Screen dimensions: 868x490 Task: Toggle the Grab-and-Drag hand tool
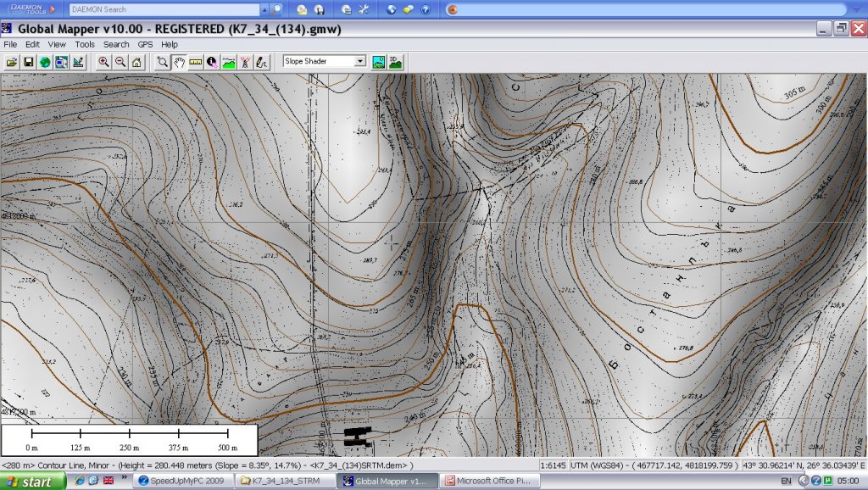(x=179, y=62)
